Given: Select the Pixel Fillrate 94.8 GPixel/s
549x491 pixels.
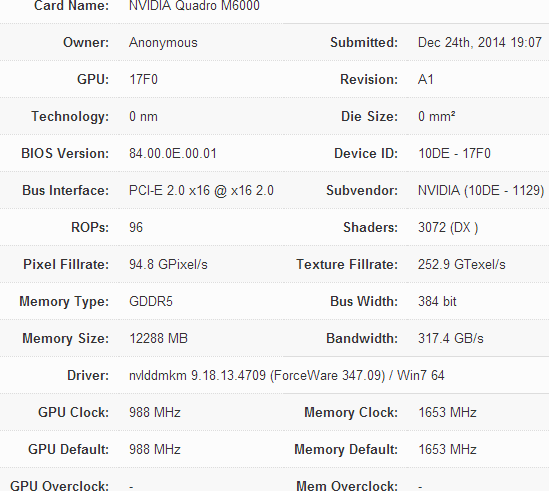Looking at the screenshot, I should 168,264.
